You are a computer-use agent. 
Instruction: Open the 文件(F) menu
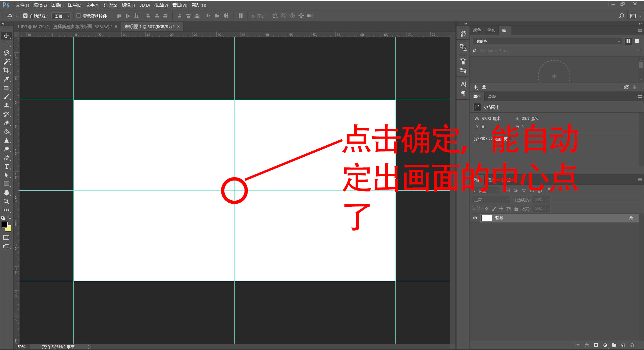click(x=22, y=5)
